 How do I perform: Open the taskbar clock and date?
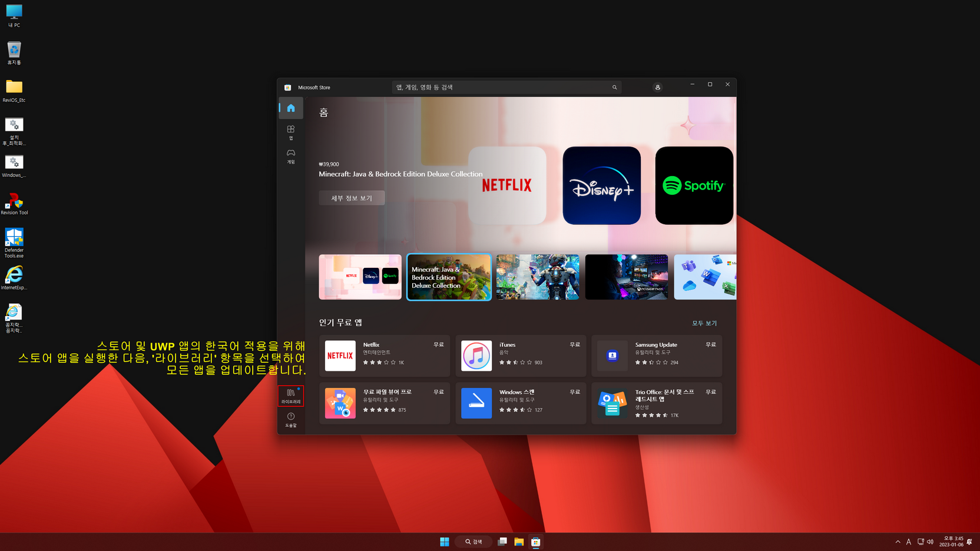tap(952, 542)
